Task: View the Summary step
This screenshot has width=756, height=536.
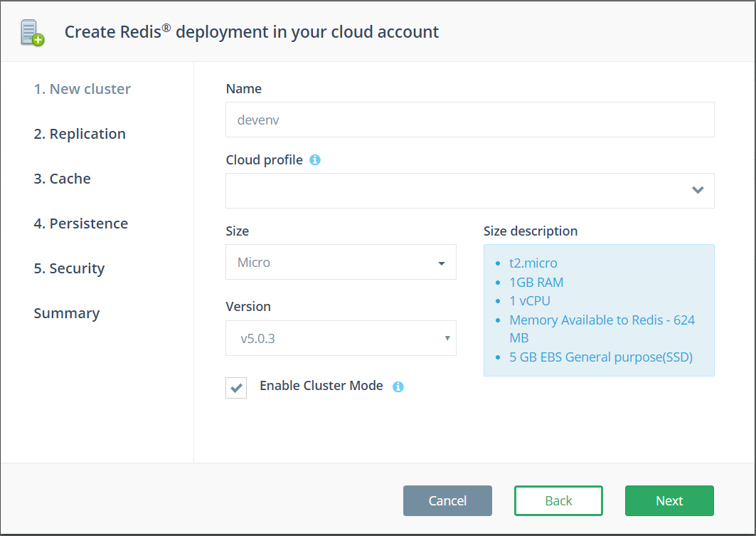Action: point(66,313)
